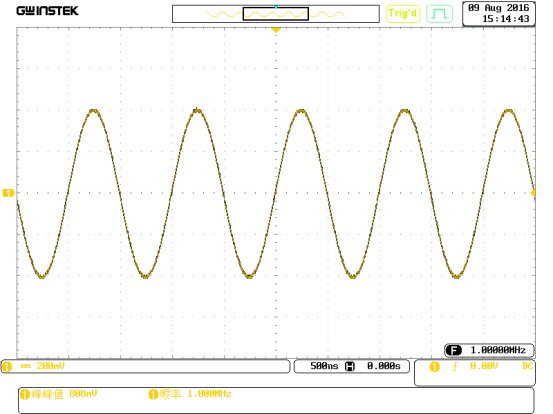Click the 200mV vertical scale value
Screen dimensions: 553x414
click(51, 366)
